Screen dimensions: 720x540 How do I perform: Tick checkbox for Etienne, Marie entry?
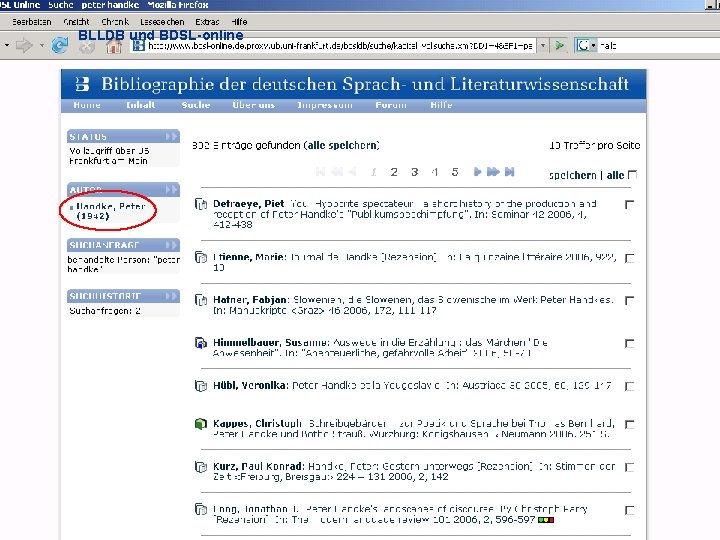(630, 258)
